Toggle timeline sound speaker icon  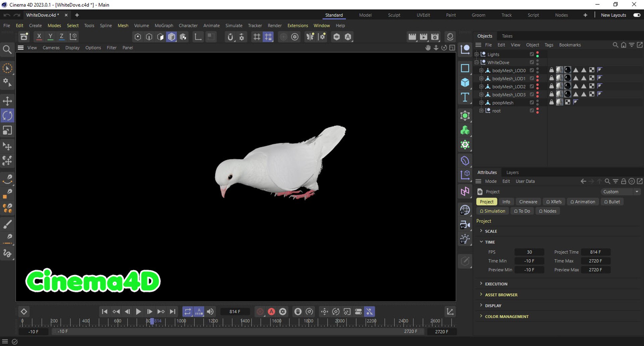210,311
